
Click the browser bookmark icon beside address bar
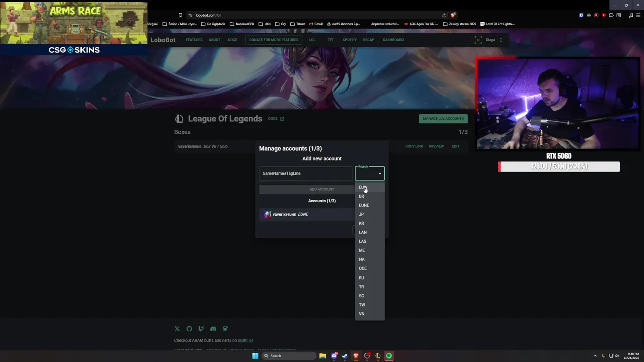tap(180, 15)
